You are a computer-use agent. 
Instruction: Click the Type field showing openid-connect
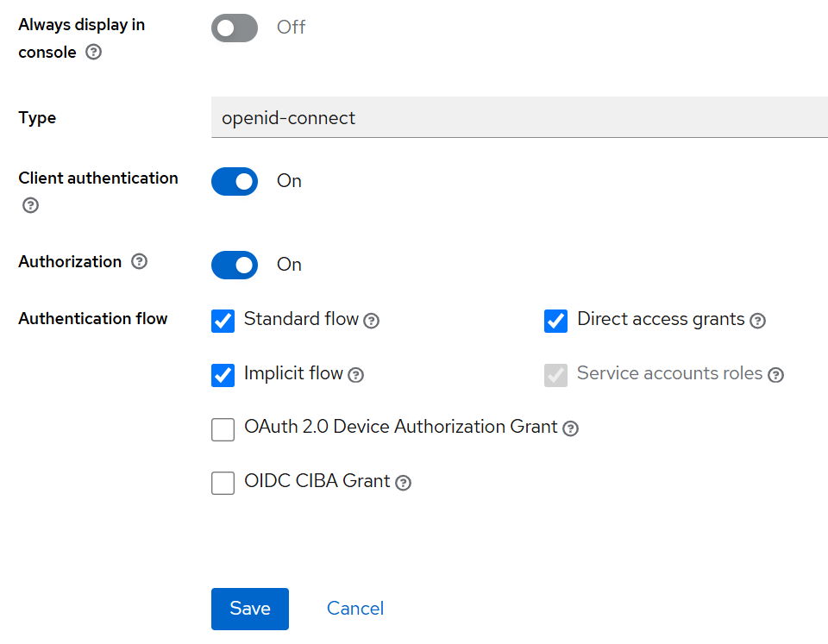point(517,118)
